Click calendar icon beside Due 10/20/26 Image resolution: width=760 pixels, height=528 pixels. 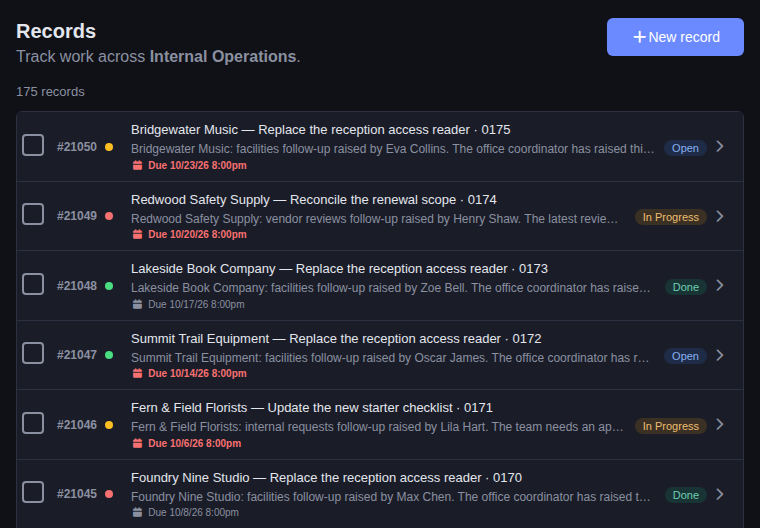[x=138, y=235]
